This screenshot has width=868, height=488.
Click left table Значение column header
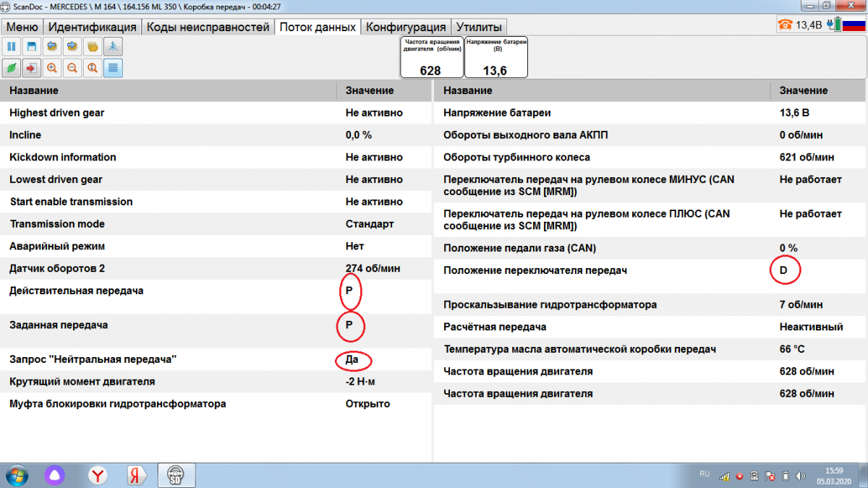tap(383, 90)
